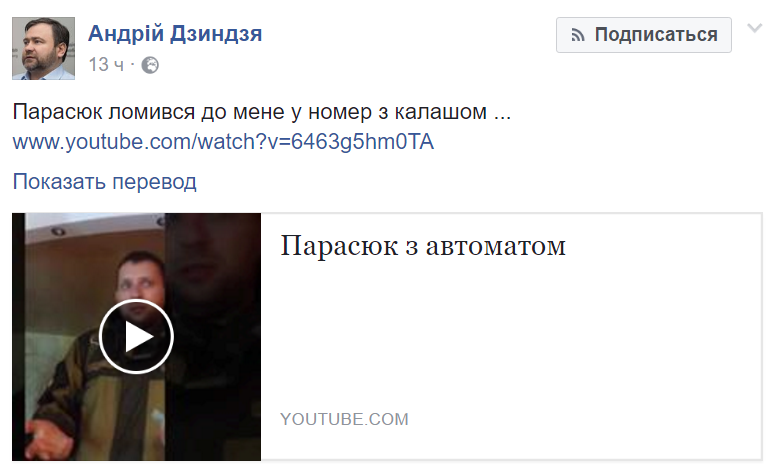Open Андрій Дзиндзя profile name link

tap(175, 33)
